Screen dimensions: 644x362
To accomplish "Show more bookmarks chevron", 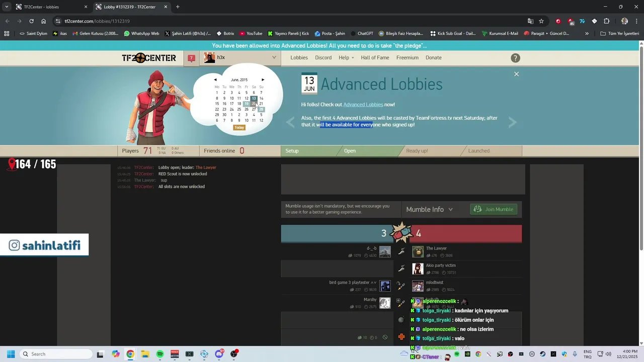I will click(x=587, y=34).
